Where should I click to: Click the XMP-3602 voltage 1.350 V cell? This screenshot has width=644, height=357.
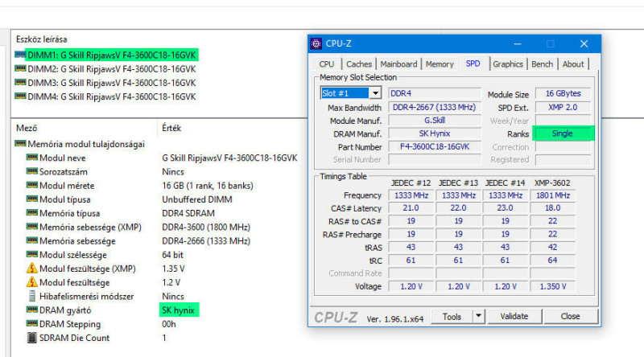click(553, 286)
